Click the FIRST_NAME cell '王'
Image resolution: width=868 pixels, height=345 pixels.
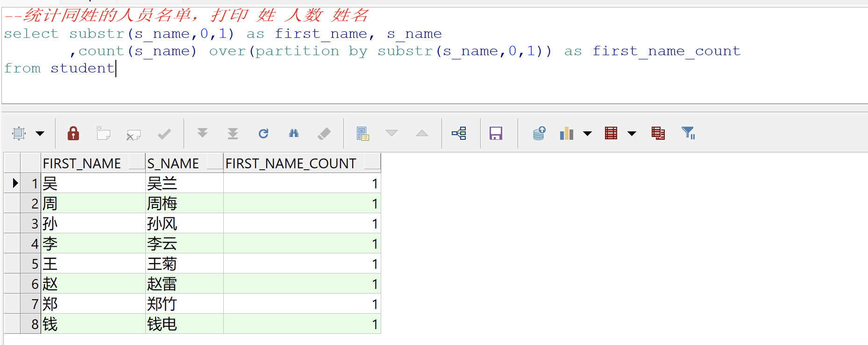(93, 264)
